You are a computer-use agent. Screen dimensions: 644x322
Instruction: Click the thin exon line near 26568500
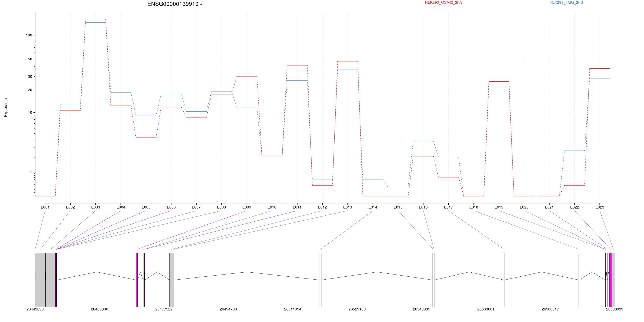pyautogui.click(x=504, y=280)
